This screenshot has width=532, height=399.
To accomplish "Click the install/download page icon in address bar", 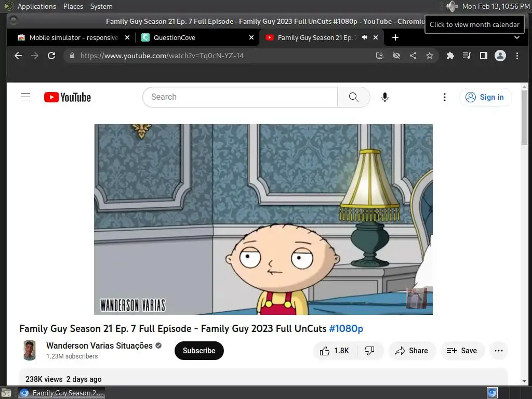I will (380, 56).
